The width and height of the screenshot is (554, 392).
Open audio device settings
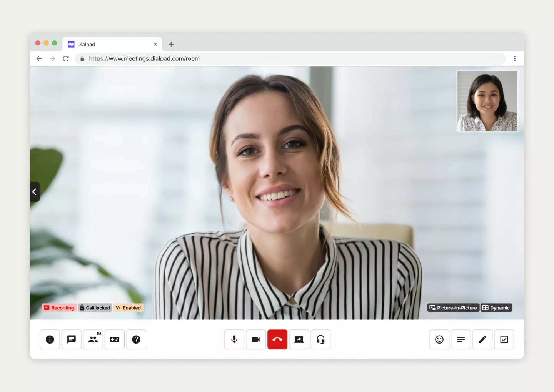tap(320, 339)
